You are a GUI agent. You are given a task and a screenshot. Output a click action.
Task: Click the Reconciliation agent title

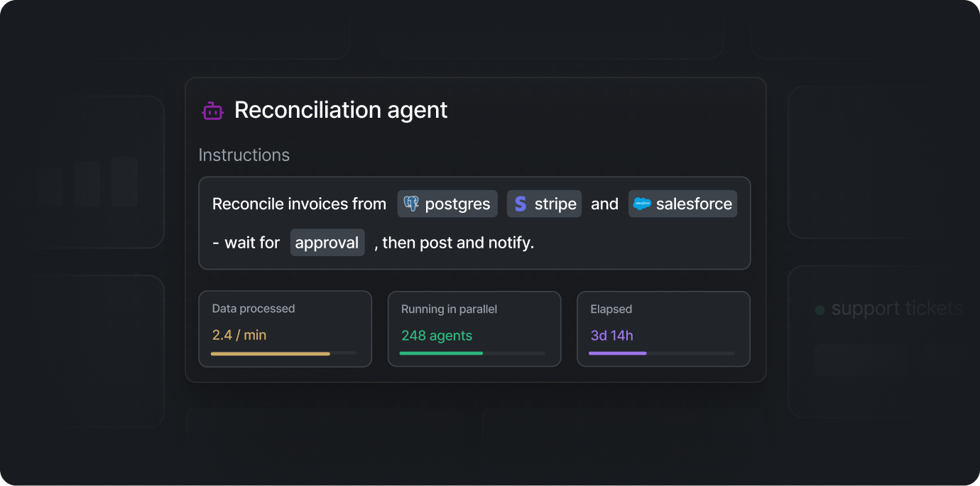click(x=341, y=110)
